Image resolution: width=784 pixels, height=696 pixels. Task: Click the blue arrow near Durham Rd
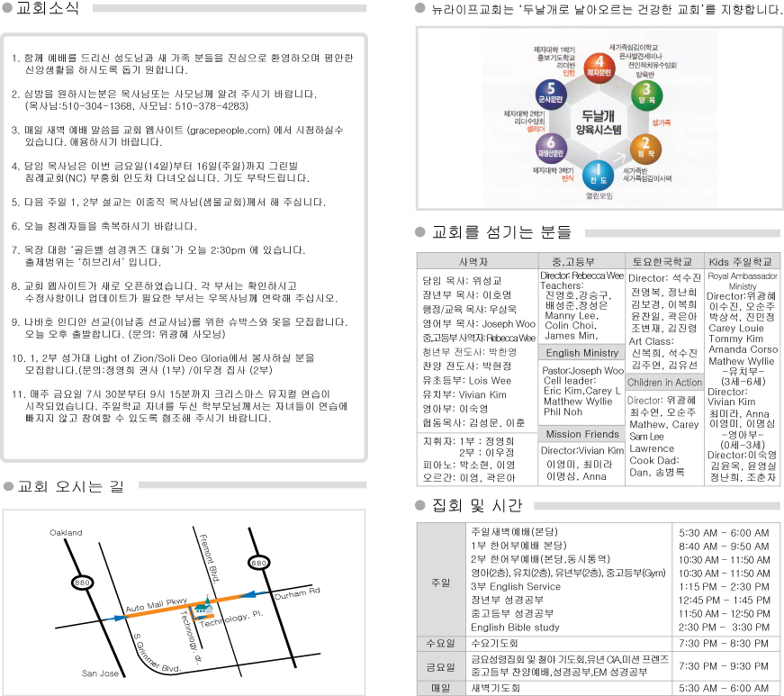253,594
